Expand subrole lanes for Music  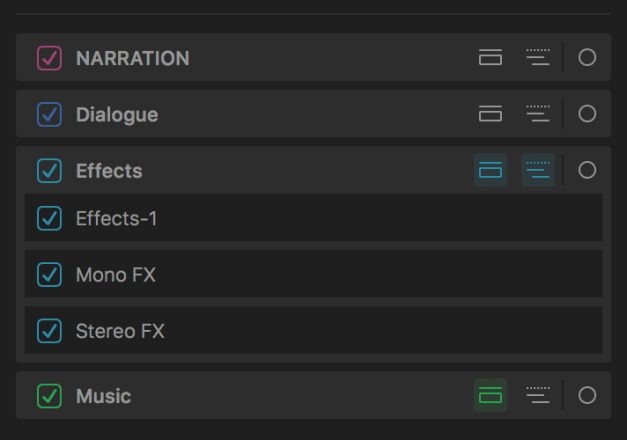tap(538, 396)
